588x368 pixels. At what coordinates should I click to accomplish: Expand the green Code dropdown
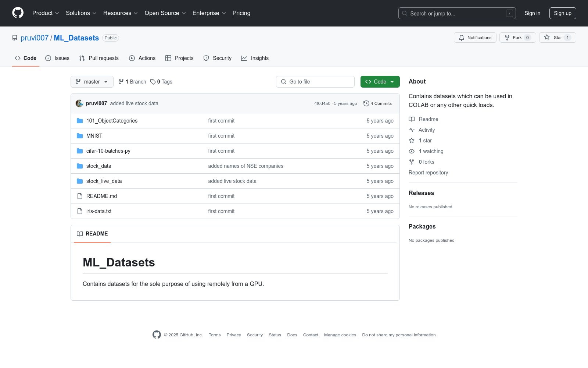380,82
